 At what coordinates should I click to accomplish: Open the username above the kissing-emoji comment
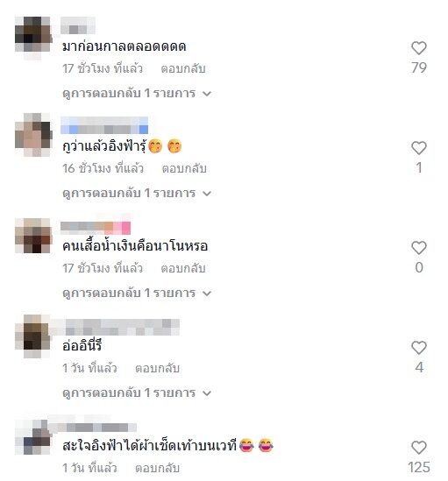tap(104, 125)
